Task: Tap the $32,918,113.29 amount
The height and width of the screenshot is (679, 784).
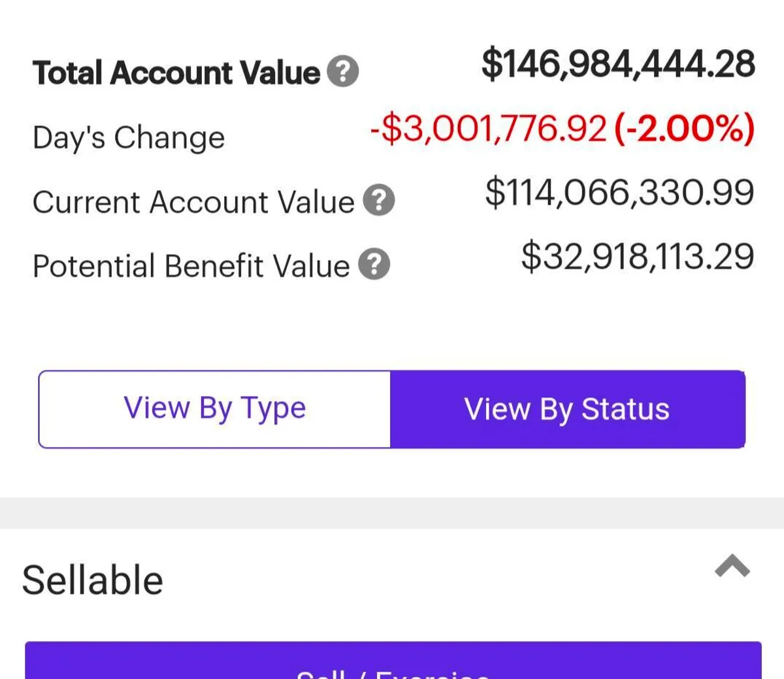Action: (637, 256)
